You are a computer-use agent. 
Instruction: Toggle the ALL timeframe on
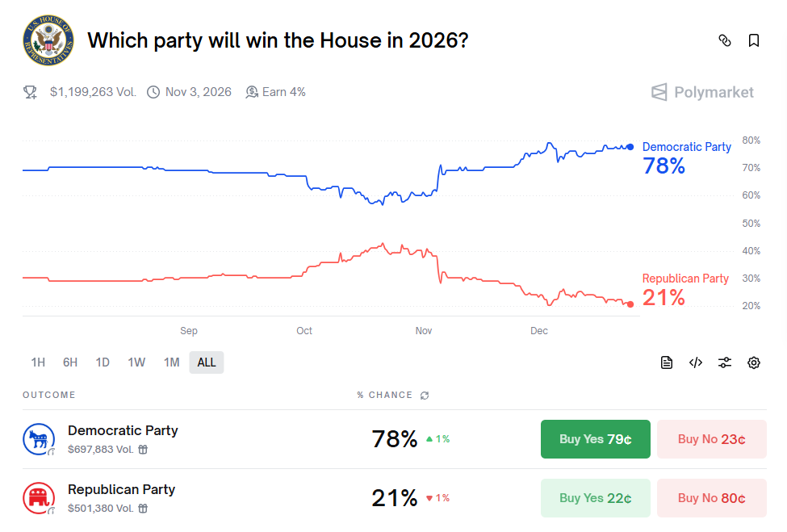pyautogui.click(x=206, y=362)
